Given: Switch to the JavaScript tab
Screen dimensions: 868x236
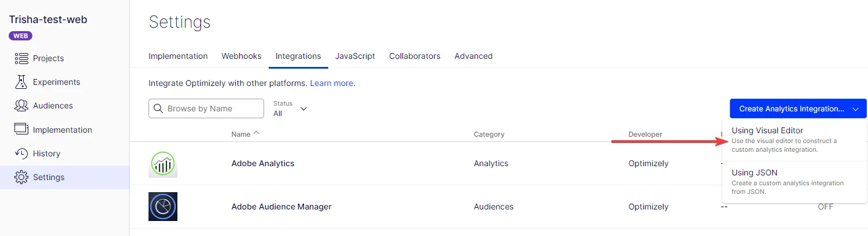Looking at the screenshot, I should click(355, 56).
